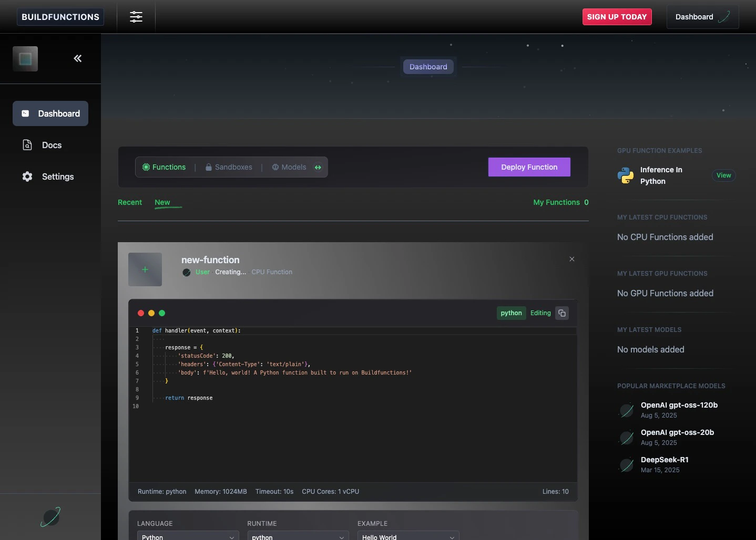Click the copy code icon near Editing
Screen dimensions: 756x540
(x=561, y=313)
